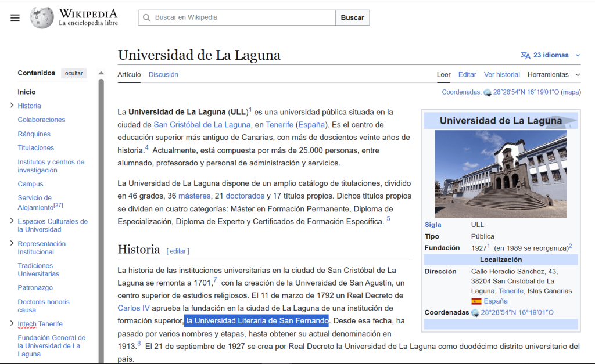Jump to Titulaciones section
595x364 pixels.
pos(35,148)
